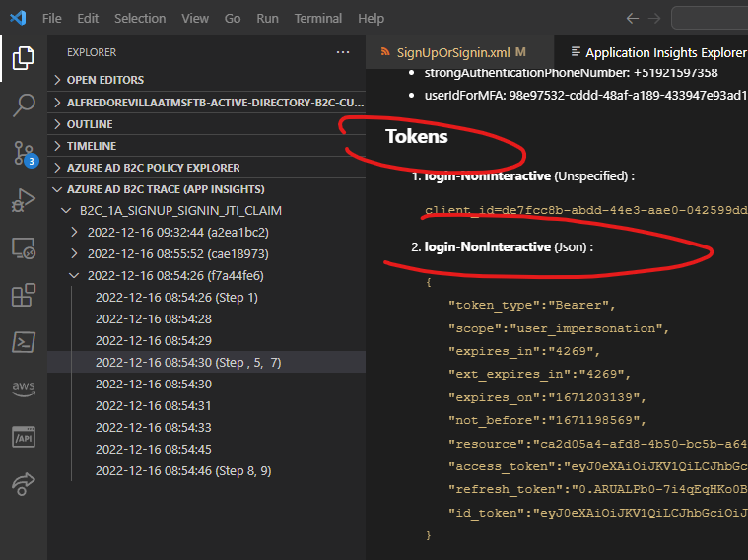The height and width of the screenshot is (560, 748).
Task: Open the Selection menu
Action: (x=140, y=18)
